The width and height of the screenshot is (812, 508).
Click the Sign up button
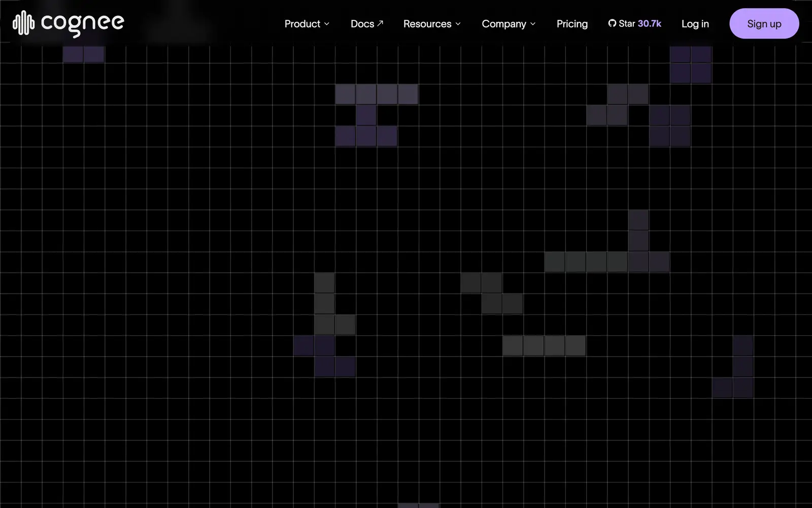[764, 23]
